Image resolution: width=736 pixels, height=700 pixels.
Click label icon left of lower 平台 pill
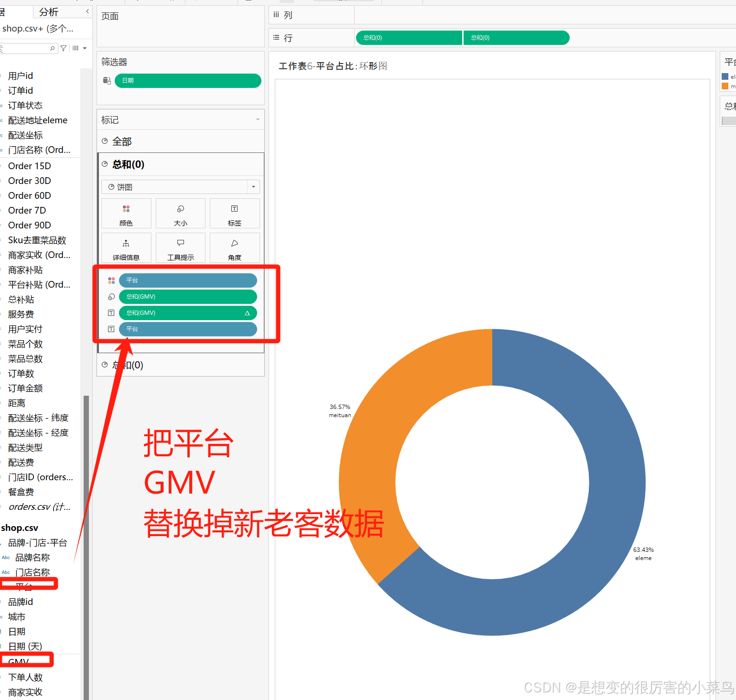pyautogui.click(x=111, y=329)
